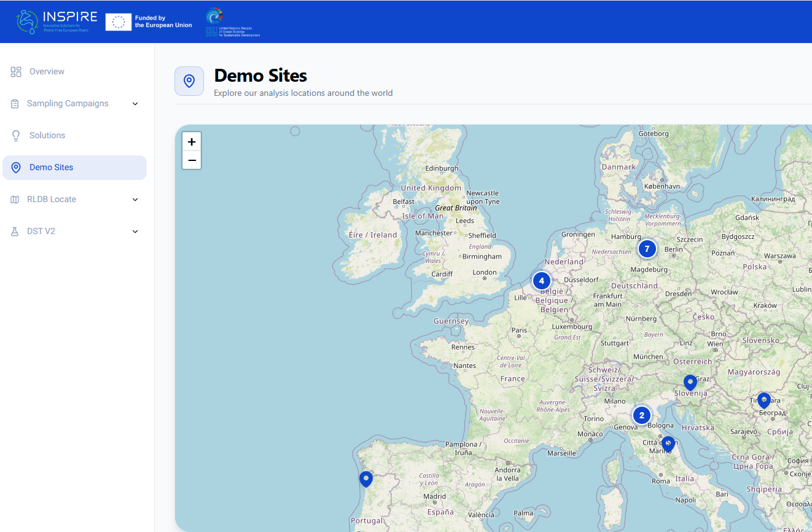Click the 'München' label on the map
Viewport: 812px width, 532px height.
pos(648,357)
